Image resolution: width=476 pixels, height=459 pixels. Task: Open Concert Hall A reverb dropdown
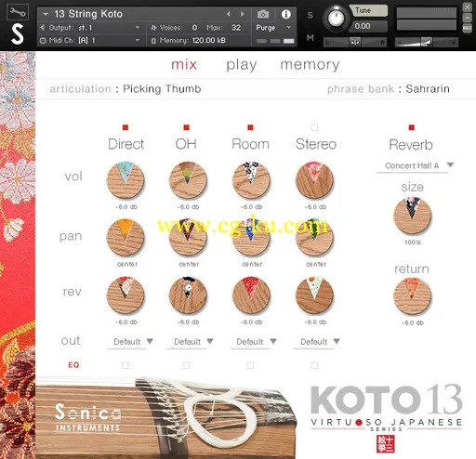416,165
